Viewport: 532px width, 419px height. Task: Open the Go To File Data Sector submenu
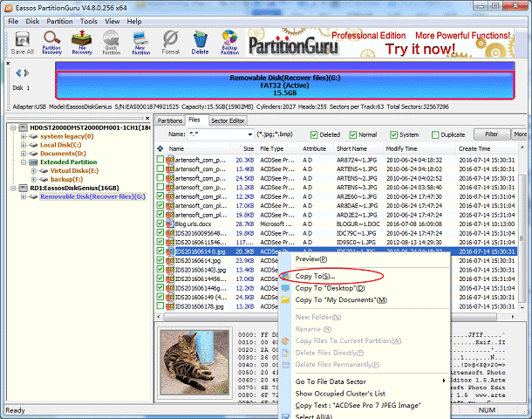click(x=371, y=381)
